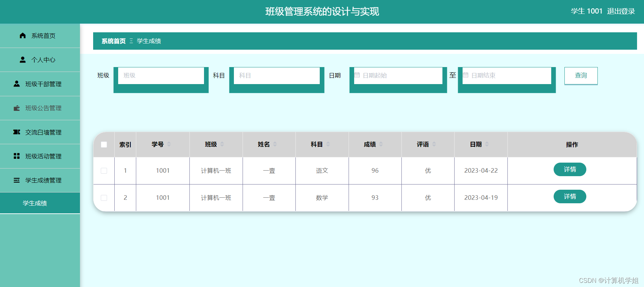
Task: Click the grid icon beside 班级活动管理
Action: [17, 156]
